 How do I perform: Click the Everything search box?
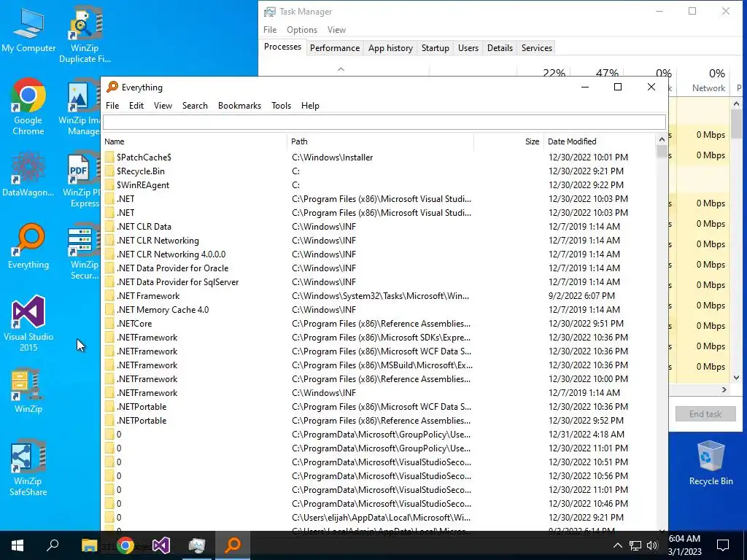[x=384, y=122]
